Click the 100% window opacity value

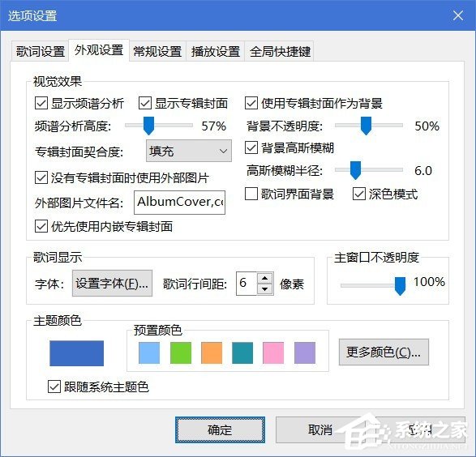429,282
